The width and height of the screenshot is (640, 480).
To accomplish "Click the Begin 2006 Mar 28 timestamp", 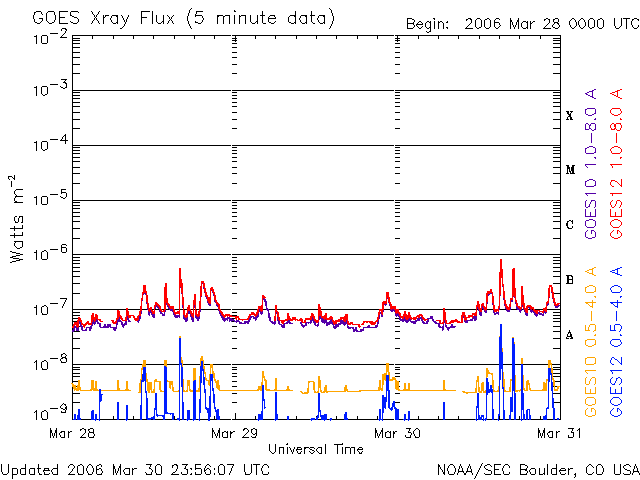I will point(521,23).
